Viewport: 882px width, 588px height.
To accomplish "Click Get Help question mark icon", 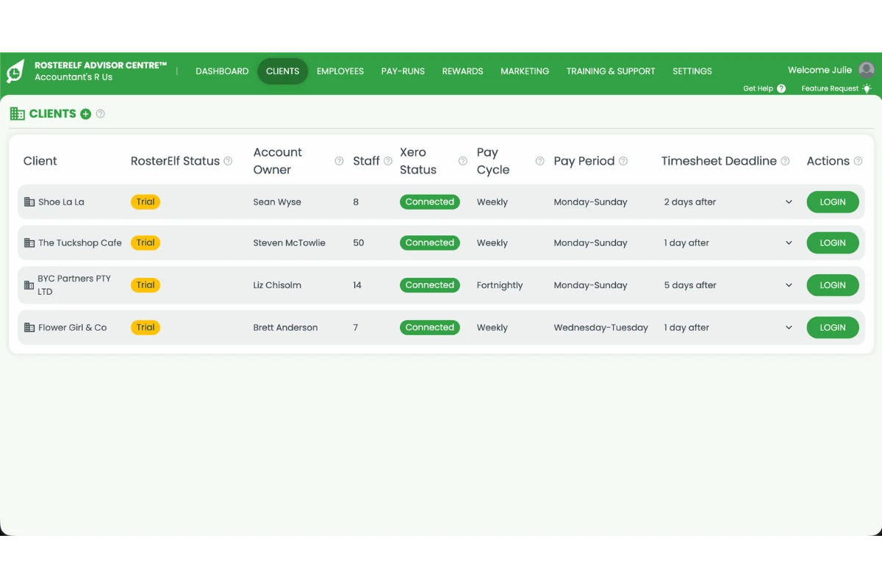I will pyautogui.click(x=781, y=88).
